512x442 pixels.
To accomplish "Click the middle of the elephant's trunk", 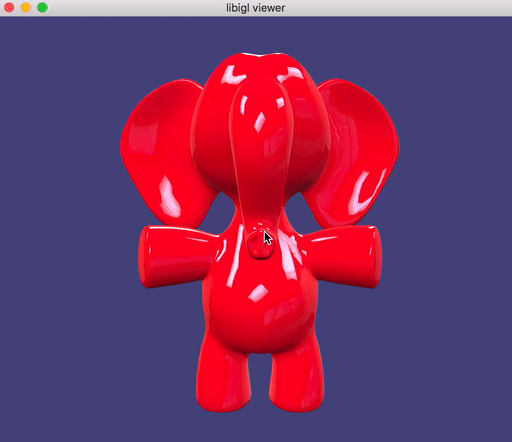I will (261, 150).
